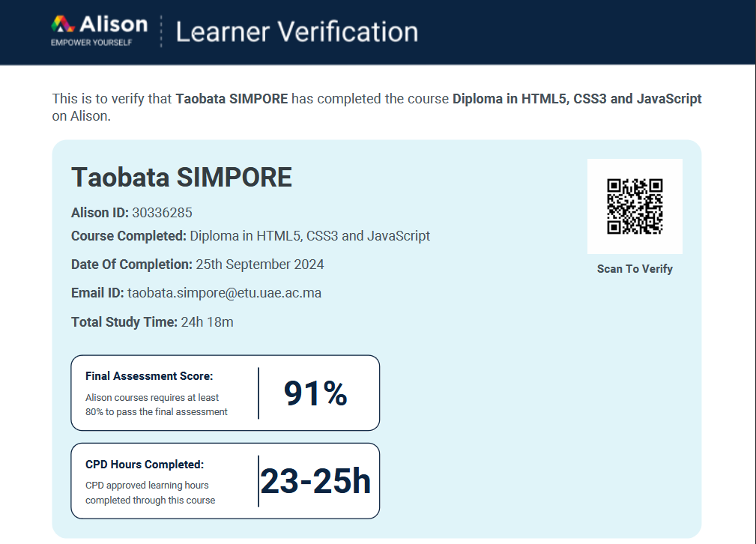Click the 'Scan To Verify' label
Screen dimensions: 756x544
tap(635, 268)
